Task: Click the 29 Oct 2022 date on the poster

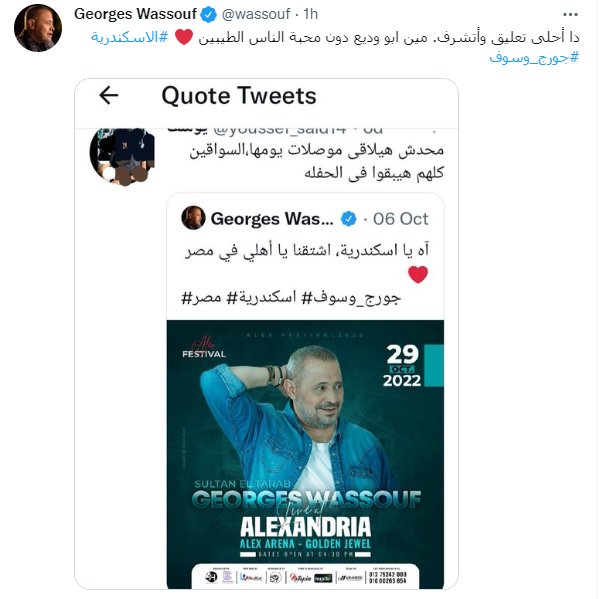Action: 402,365
